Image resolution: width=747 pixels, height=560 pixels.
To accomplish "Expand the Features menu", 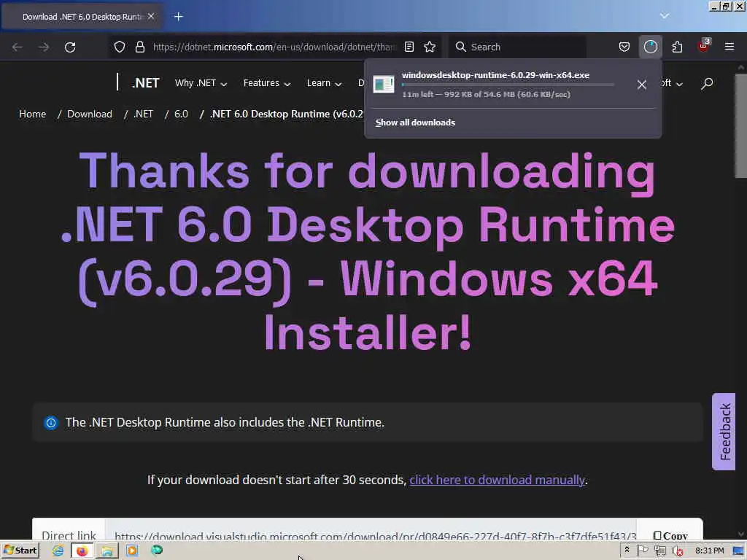I will pos(267,83).
